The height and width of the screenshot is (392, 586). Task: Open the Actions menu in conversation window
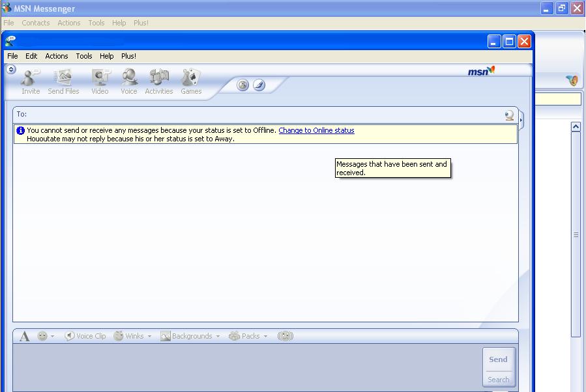[x=57, y=56]
